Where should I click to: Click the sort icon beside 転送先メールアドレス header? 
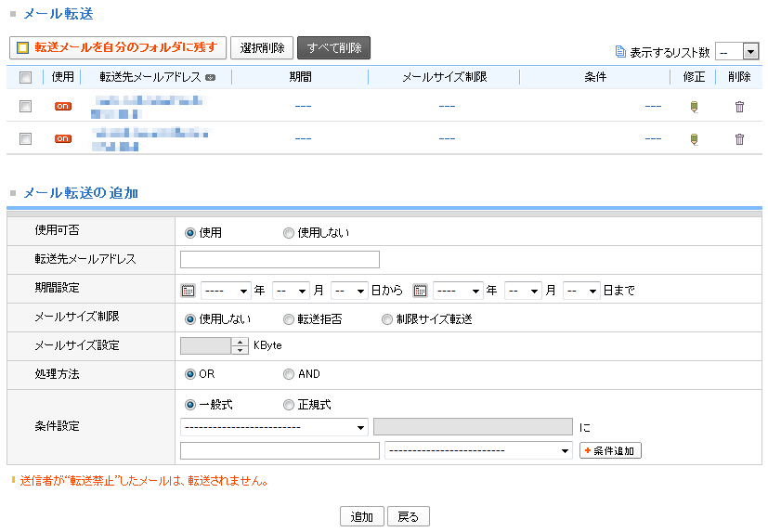210,77
